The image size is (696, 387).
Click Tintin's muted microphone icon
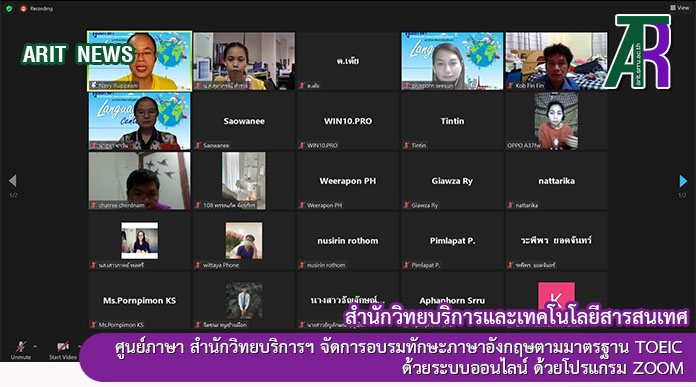(x=406, y=145)
